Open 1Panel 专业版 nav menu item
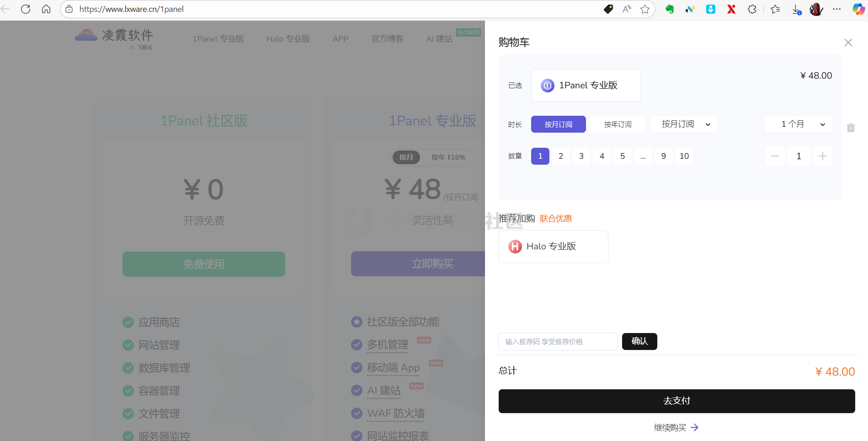Image resolution: width=868 pixels, height=441 pixels. (218, 39)
